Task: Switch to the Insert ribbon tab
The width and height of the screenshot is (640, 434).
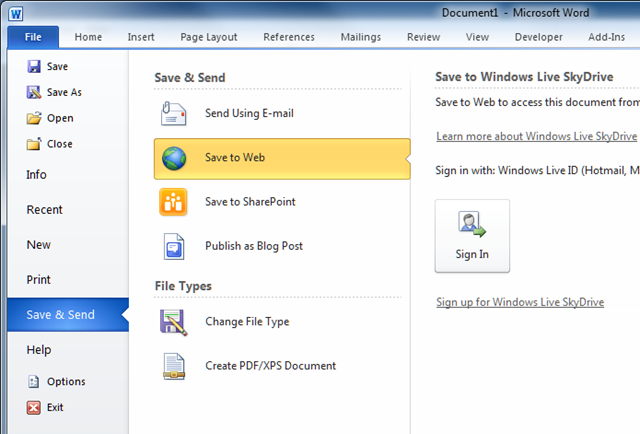Action: 141,37
